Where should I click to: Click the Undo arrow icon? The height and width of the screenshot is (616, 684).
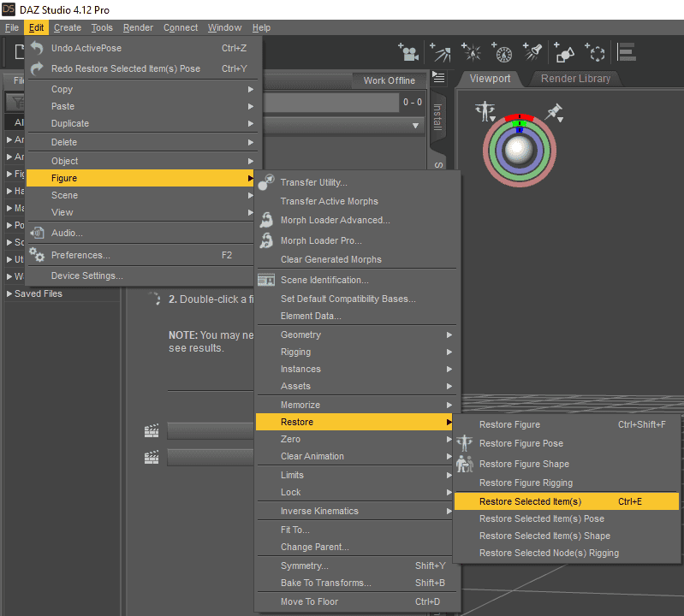37,49
